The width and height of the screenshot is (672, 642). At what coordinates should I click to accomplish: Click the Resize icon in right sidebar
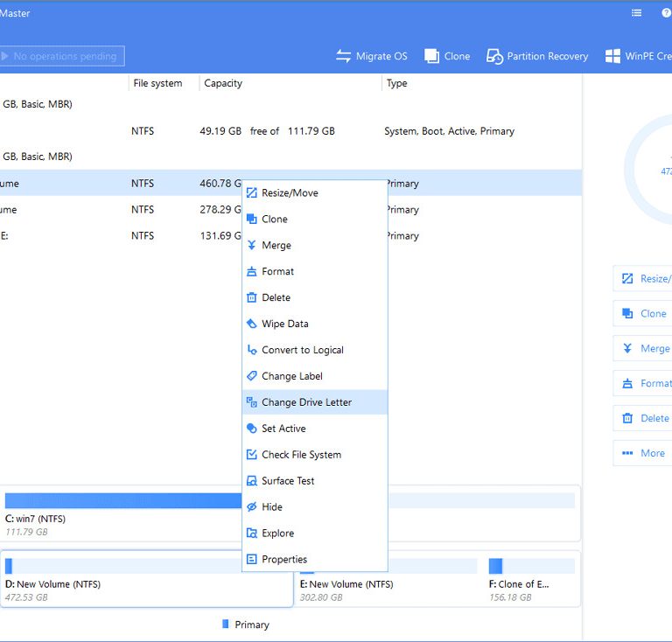[627, 279]
